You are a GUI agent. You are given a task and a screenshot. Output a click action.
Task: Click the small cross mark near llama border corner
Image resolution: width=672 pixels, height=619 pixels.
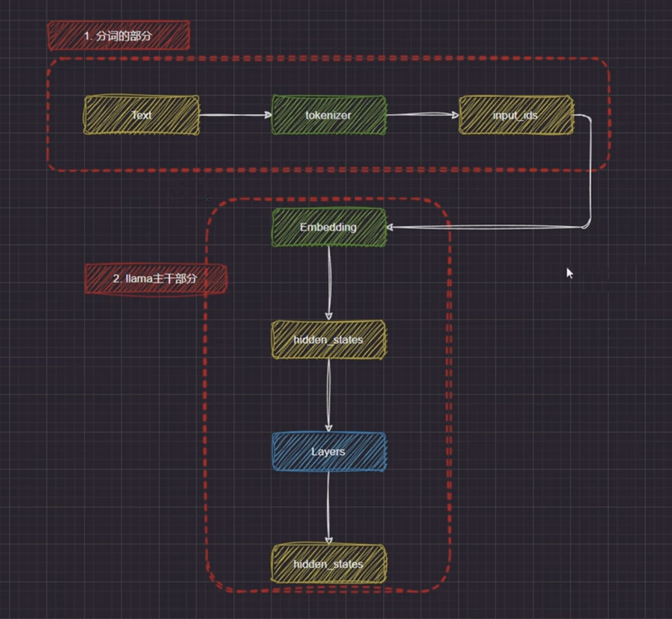[x=207, y=199]
